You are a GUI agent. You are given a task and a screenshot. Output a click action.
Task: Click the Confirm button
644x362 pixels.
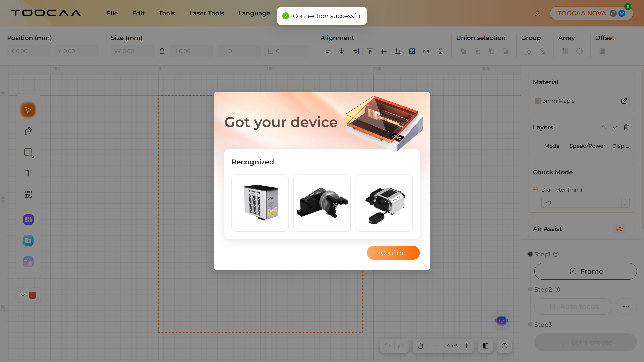point(393,253)
